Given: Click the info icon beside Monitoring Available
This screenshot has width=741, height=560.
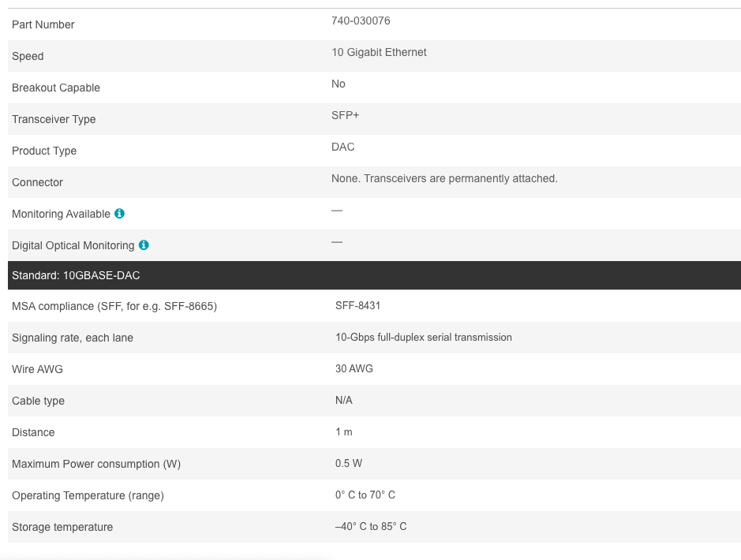Looking at the screenshot, I should (119, 214).
